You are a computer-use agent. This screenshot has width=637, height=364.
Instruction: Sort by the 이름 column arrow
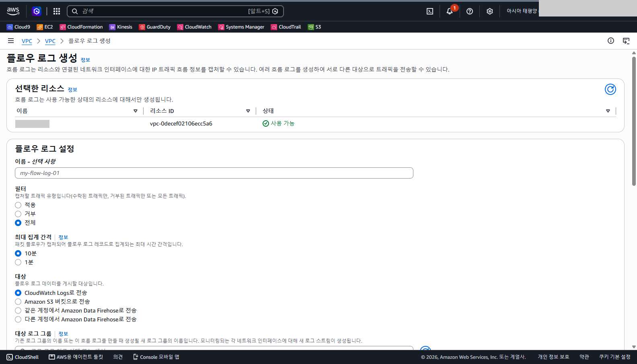coord(136,111)
